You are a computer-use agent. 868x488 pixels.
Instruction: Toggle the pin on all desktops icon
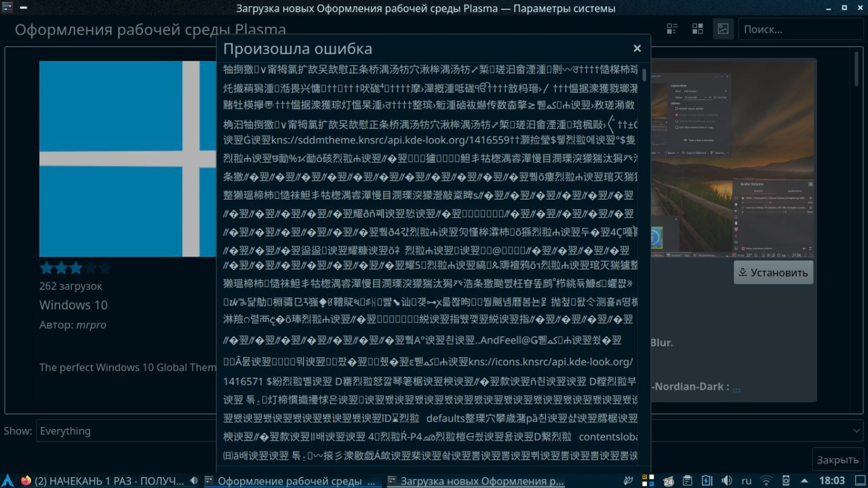24,8
